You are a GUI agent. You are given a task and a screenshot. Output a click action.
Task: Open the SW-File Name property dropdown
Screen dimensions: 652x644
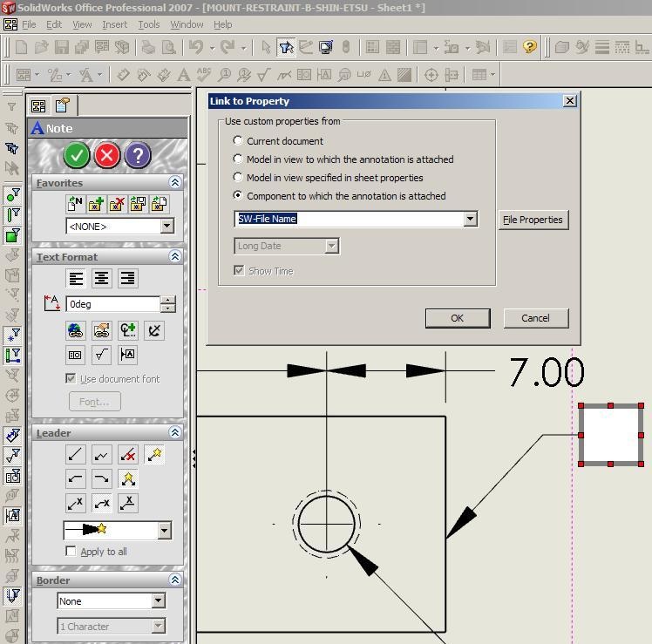(470, 219)
